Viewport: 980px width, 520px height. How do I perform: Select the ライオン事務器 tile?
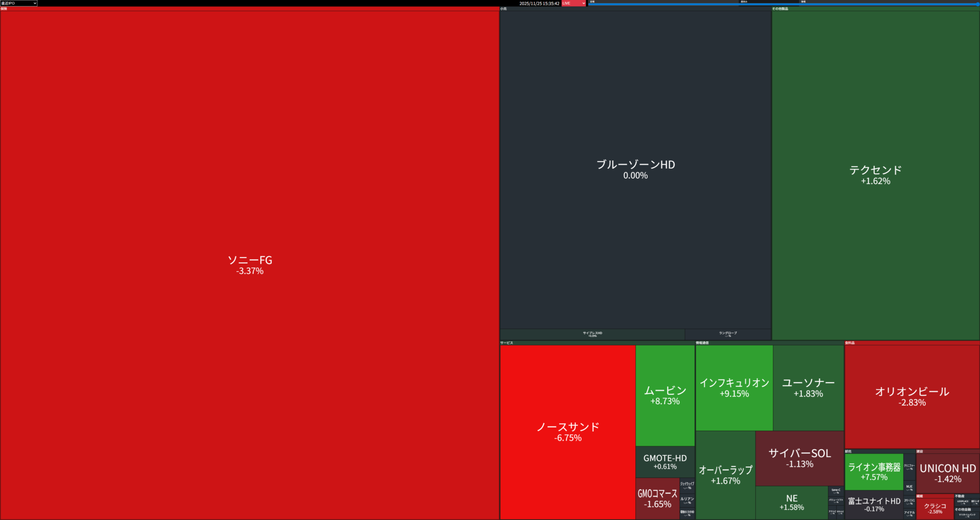pos(874,471)
